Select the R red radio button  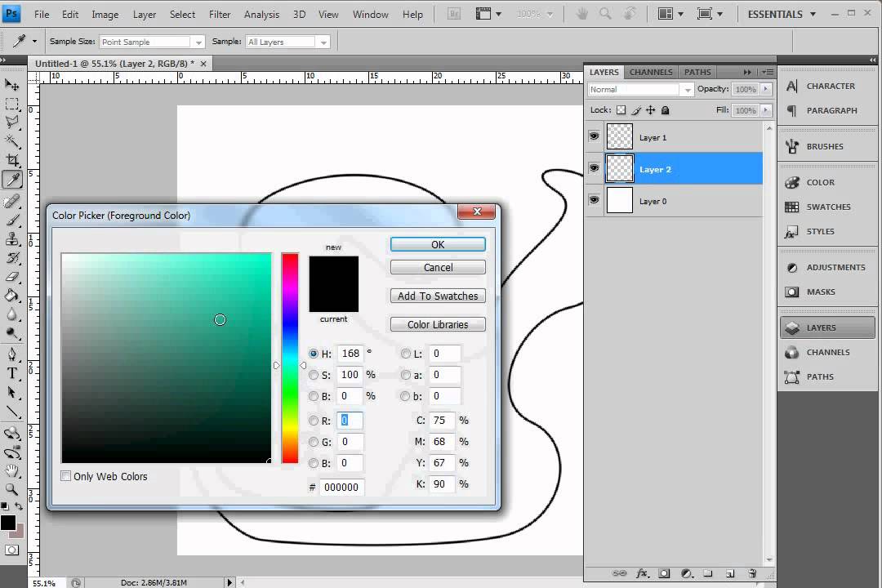coord(314,421)
